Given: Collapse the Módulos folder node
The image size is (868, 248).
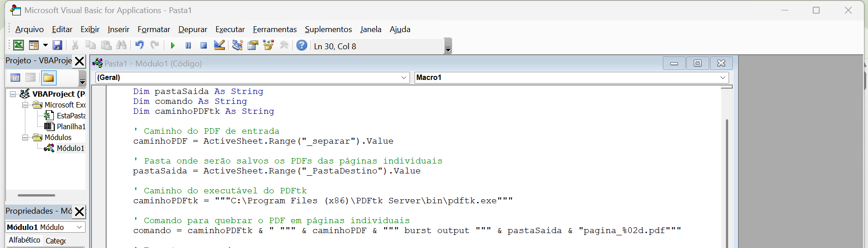Looking at the screenshot, I should tap(25, 137).
